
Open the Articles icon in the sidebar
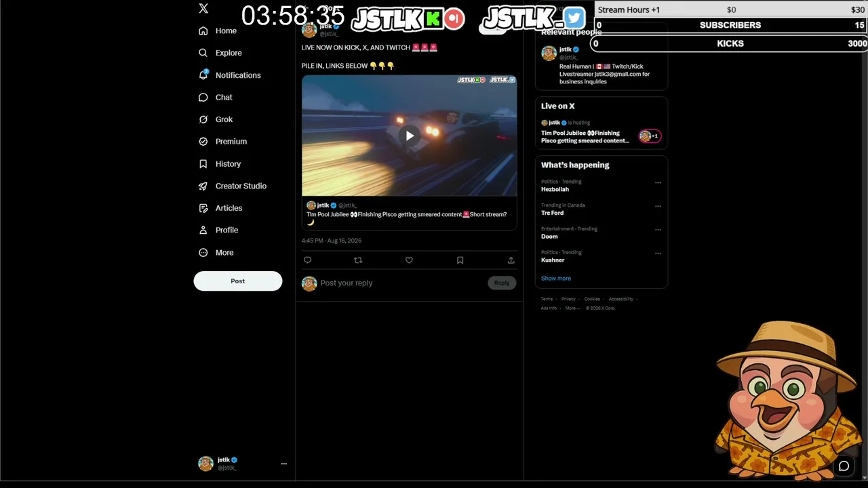(203, 208)
